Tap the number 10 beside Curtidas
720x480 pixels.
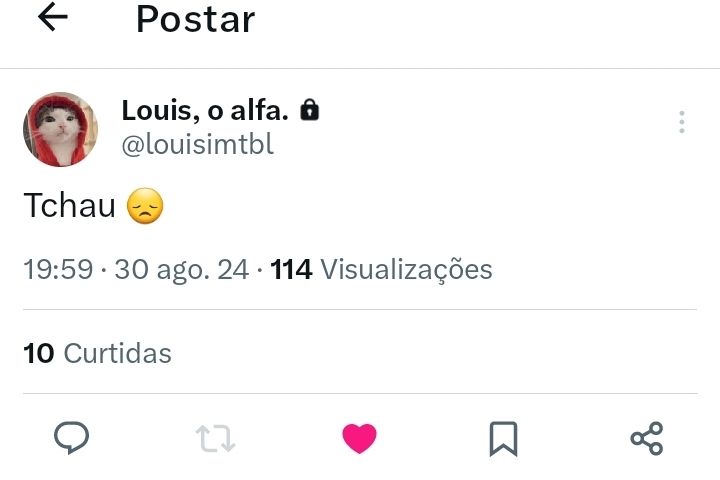pos(39,353)
